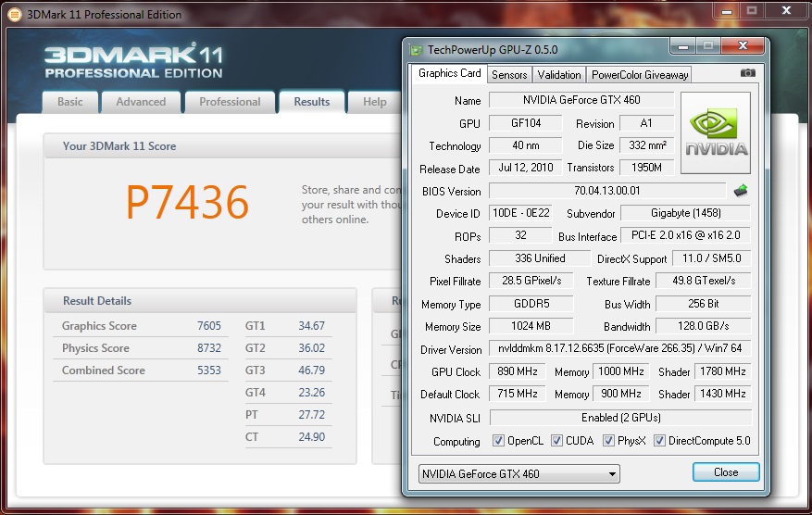This screenshot has height=515, width=812.
Task: Click the Subvendor field Gigabyte (1458)
Action: click(x=686, y=212)
